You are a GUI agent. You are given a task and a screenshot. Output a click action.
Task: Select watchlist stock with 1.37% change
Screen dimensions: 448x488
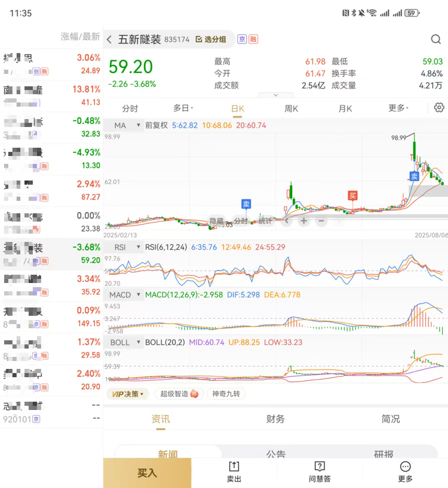coord(51,349)
